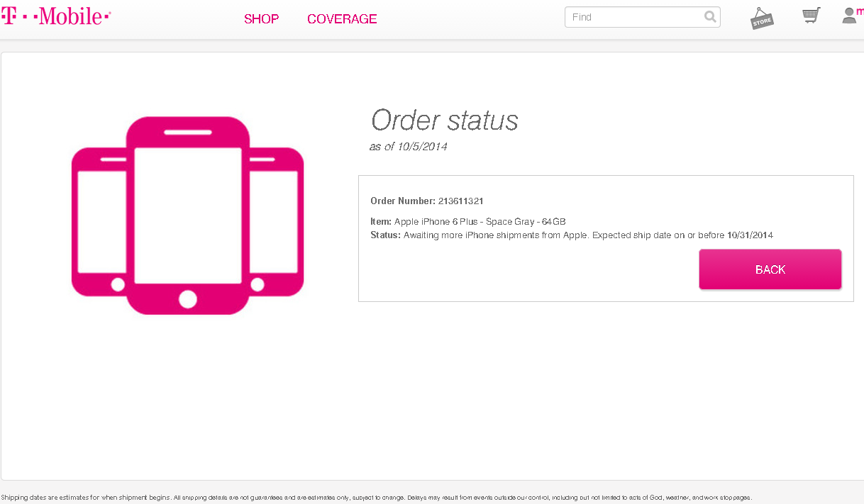
Task: Click the shipping dates disclaimer text
Action: tap(377, 498)
